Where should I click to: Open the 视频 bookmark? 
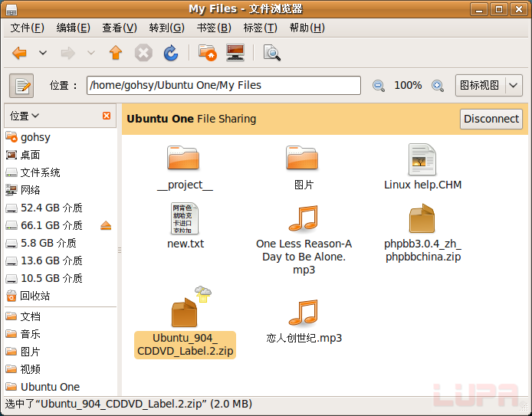pyautogui.click(x=61, y=369)
